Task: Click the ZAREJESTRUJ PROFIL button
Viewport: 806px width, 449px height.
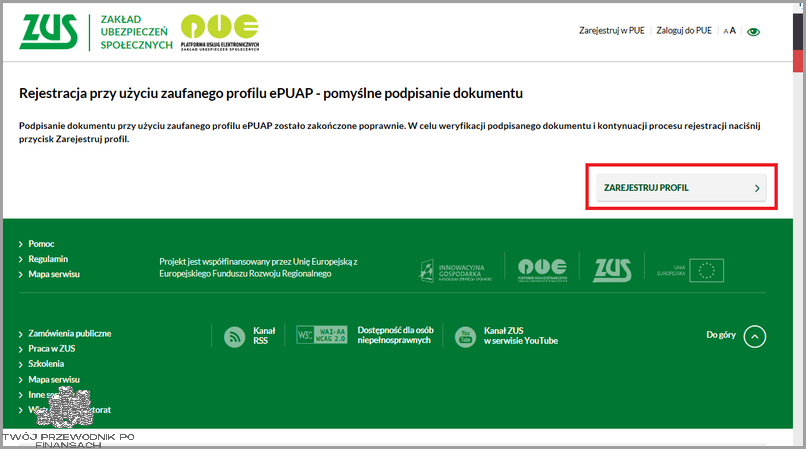Action: tap(681, 188)
